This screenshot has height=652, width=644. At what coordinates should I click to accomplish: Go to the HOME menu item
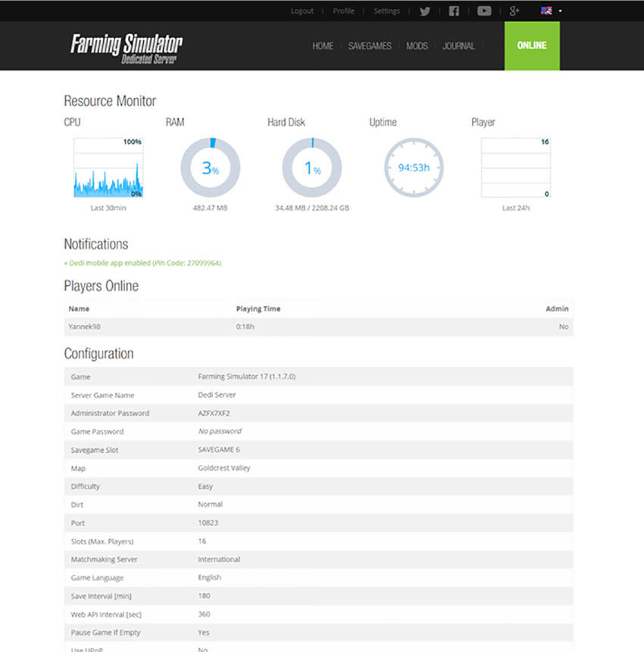click(x=323, y=45)
